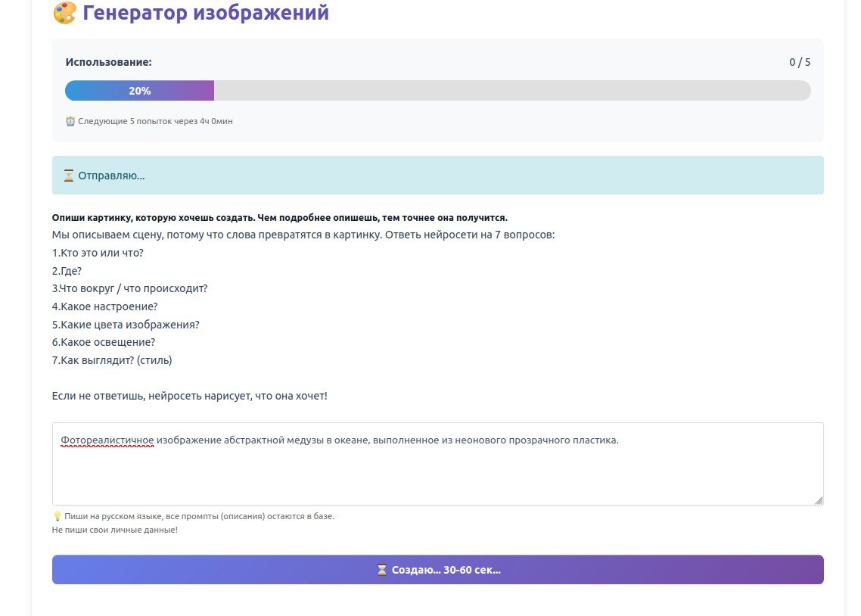
Task: Click the "Генератор изображений" heading
Action: click(x=206, y=13)
